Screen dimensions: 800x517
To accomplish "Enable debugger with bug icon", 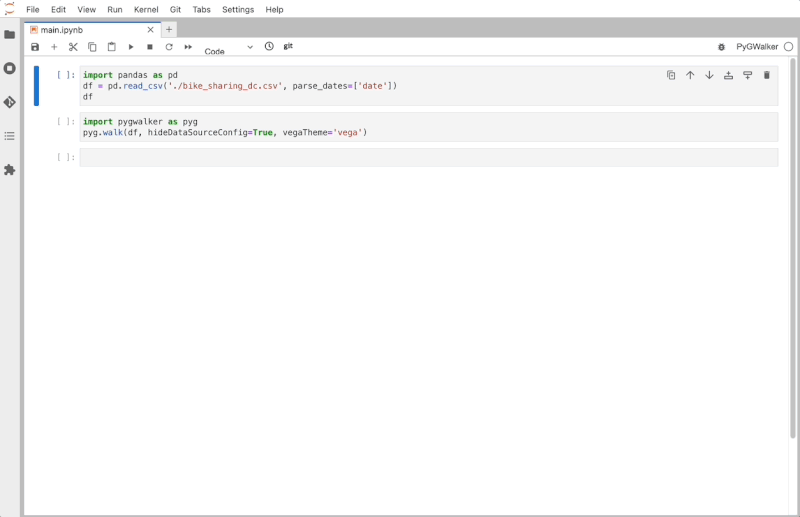I will [721, 47].
